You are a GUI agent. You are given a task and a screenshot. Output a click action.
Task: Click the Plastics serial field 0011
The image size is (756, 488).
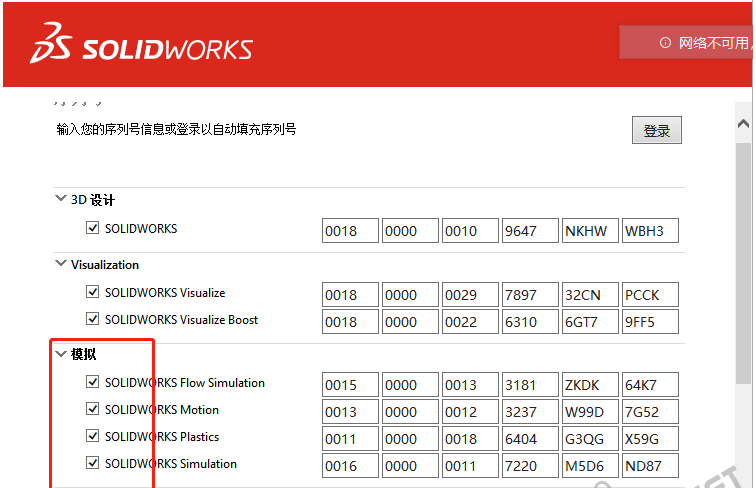tap(350, 438)
